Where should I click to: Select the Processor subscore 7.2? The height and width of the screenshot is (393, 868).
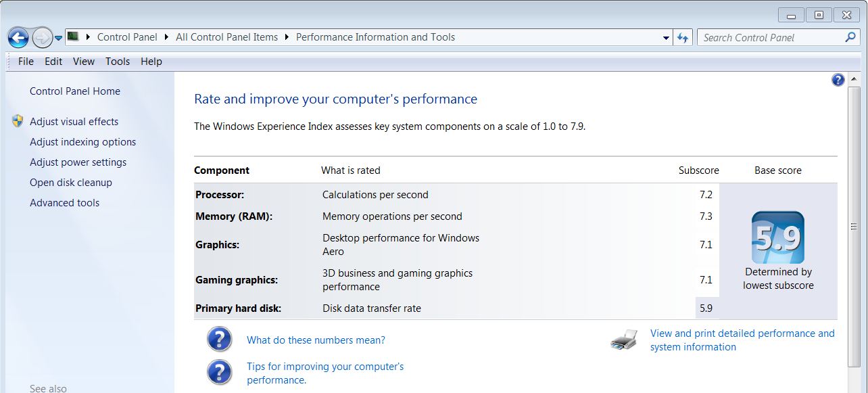pos(706,195)
